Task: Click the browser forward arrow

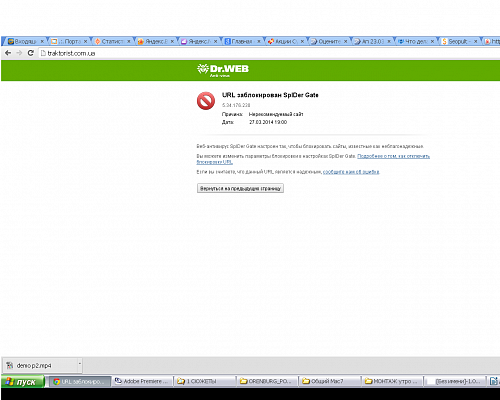Action: point(19,53)
